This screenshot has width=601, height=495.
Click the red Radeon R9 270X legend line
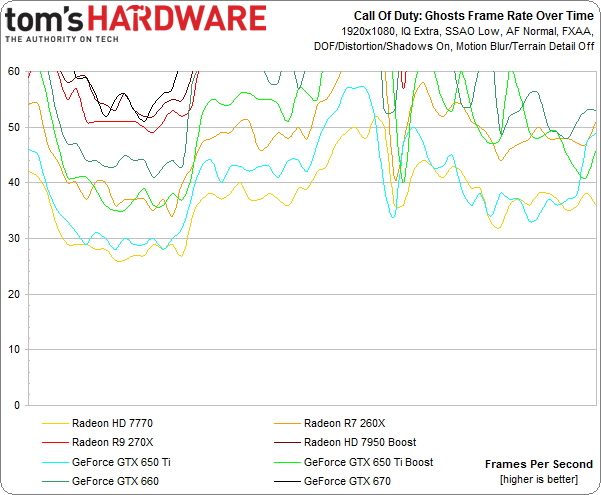(55, 443)
